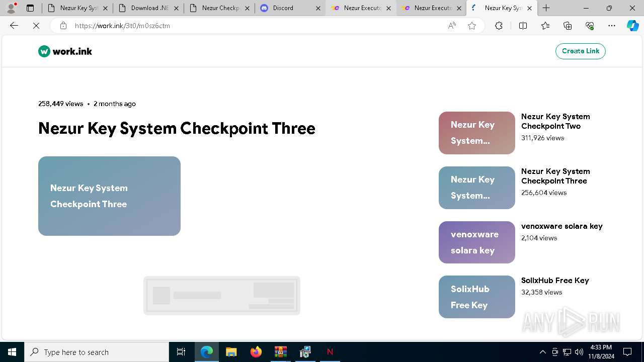Open the Windows Start menu
Screen dimensions: 644x362
(x=12, y=352)
